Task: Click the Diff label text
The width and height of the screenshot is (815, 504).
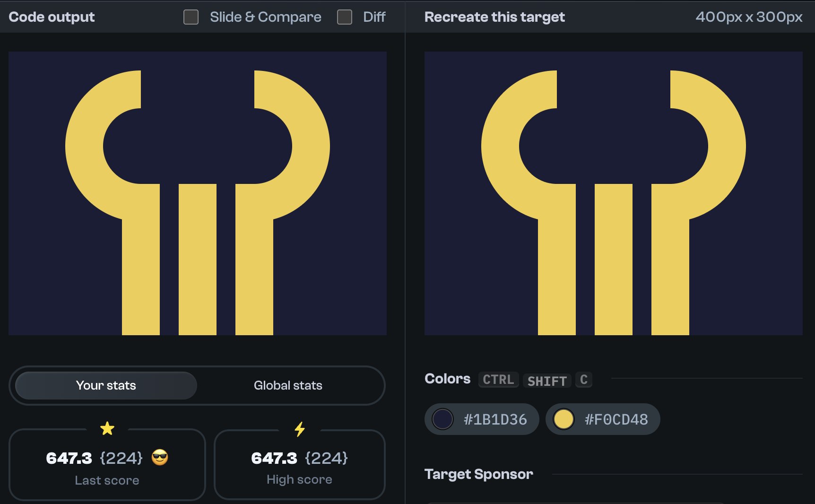Action: click(x=374, y=17)
